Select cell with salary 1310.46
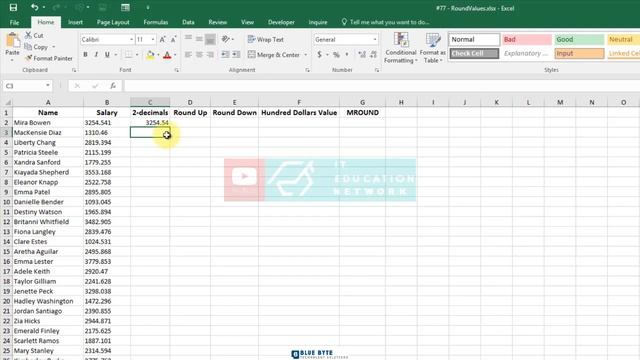 (x=107, y=133)
